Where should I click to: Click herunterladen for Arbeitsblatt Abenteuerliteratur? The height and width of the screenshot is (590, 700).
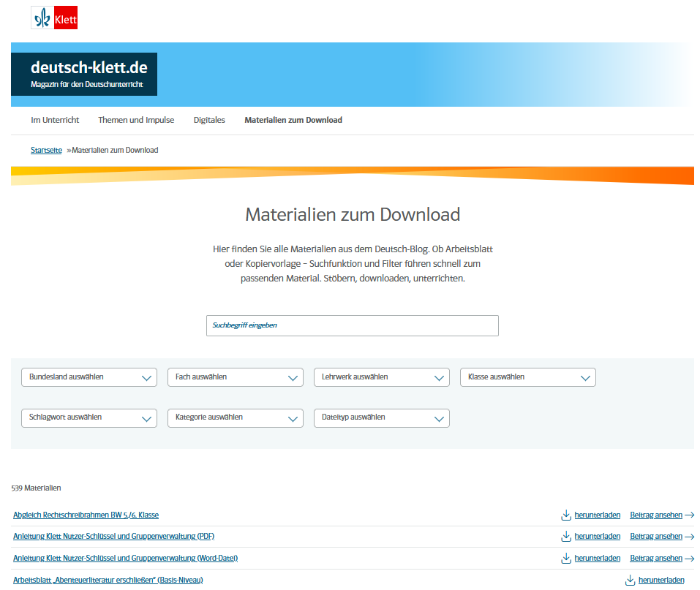coord(661,580)
